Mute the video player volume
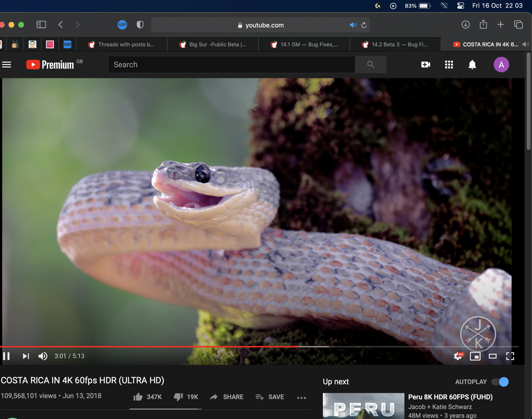This screenshot has width=532, height=419. (43, 356)
